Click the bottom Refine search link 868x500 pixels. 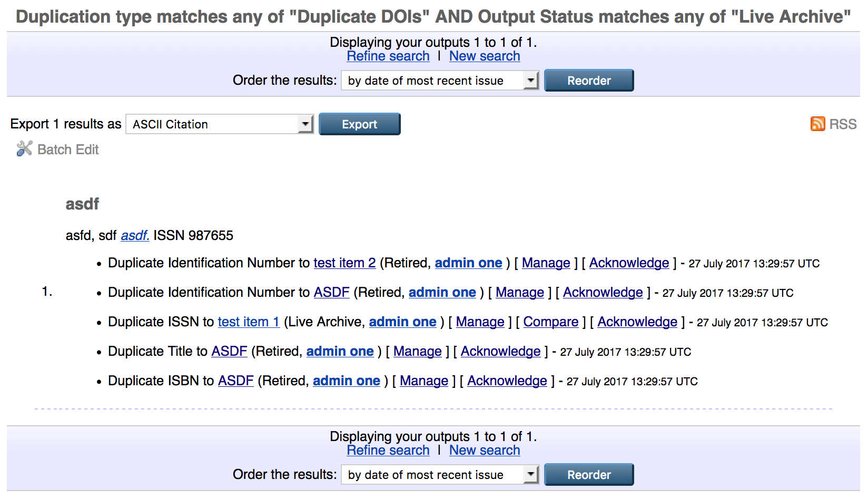click(388, 451)
